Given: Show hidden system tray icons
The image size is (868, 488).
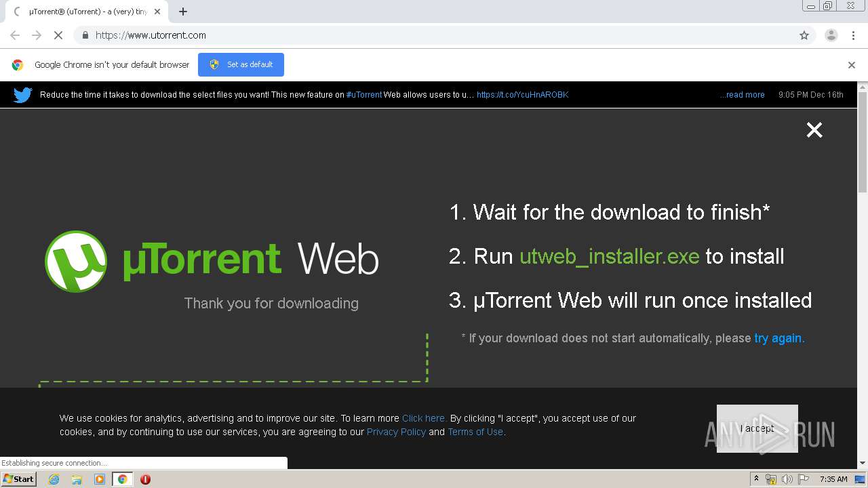Looking at the screenshot, I should pos(756,479).
